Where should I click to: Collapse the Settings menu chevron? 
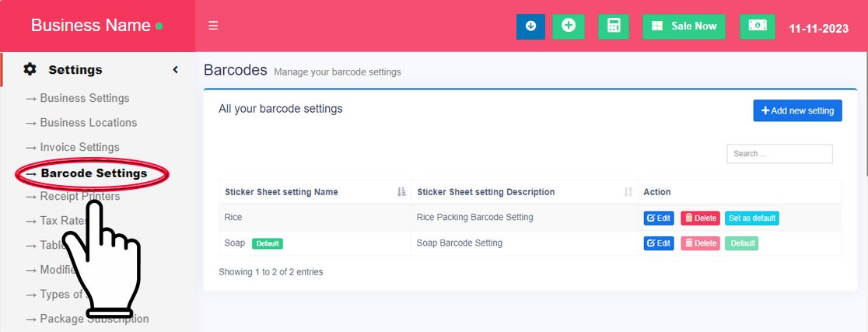(x=176, y=70)
